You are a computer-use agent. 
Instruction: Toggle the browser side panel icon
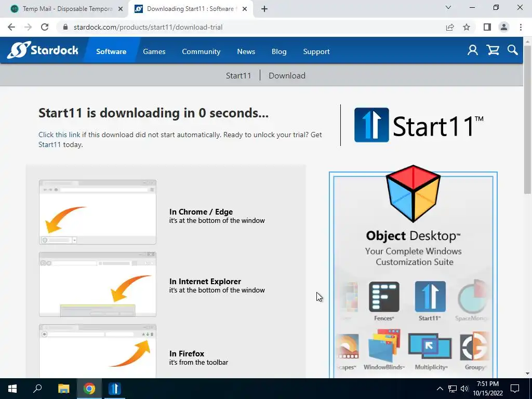click(487, 27)
